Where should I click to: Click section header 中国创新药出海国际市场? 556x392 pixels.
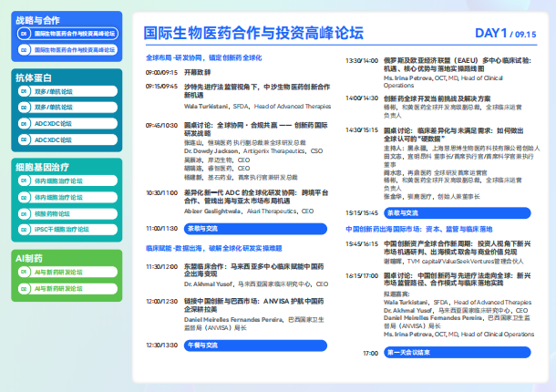coord(419,229)
